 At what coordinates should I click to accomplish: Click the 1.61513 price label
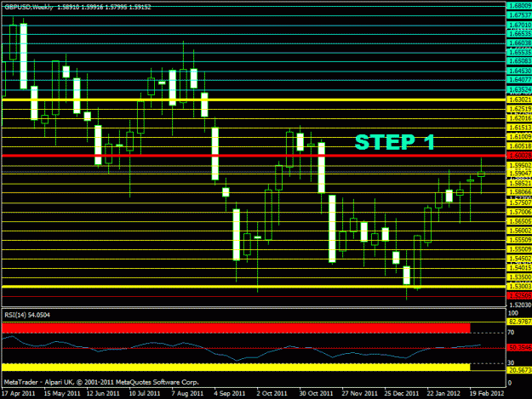[x=519, y=128]
